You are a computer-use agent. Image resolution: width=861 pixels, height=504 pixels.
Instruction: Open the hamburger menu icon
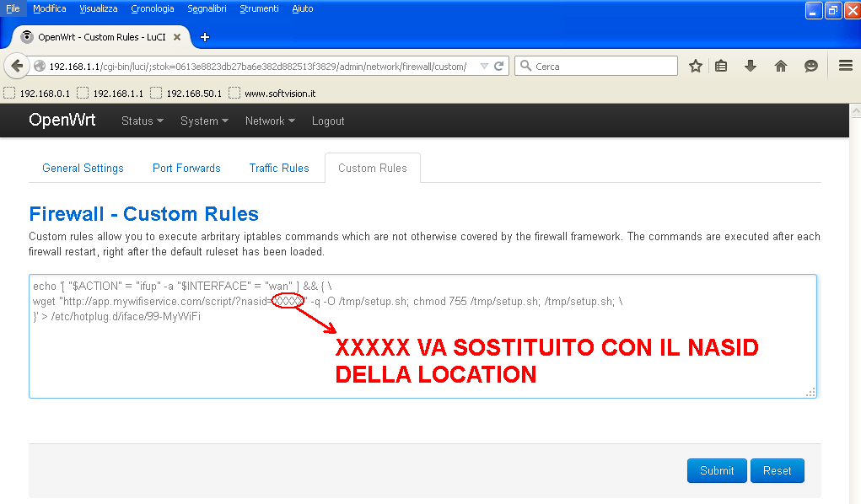(846, 66)
